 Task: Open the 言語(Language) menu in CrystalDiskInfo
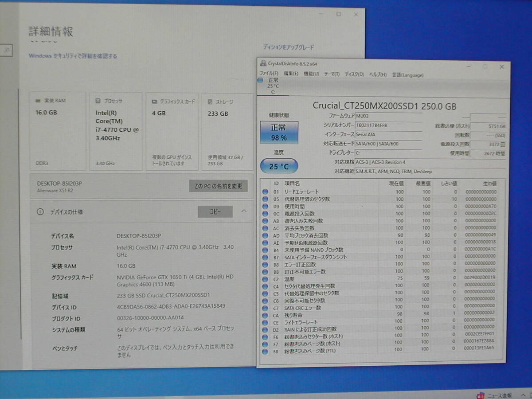407,75
